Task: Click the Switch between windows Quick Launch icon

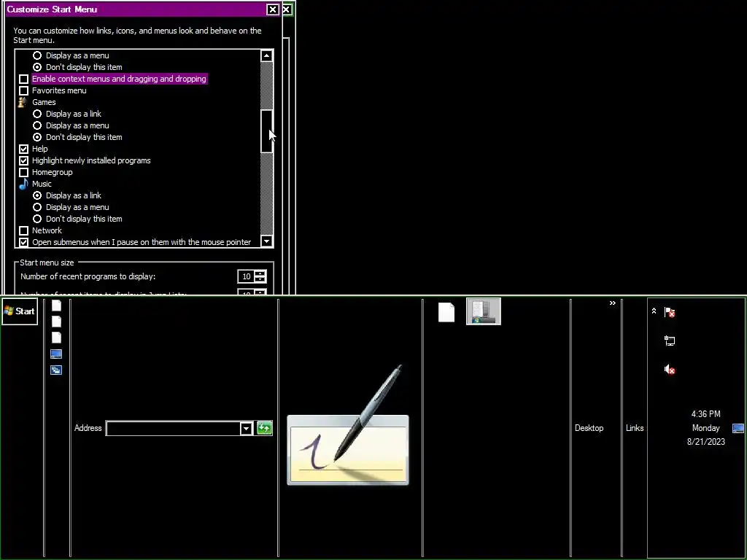Action: point(55,370)
